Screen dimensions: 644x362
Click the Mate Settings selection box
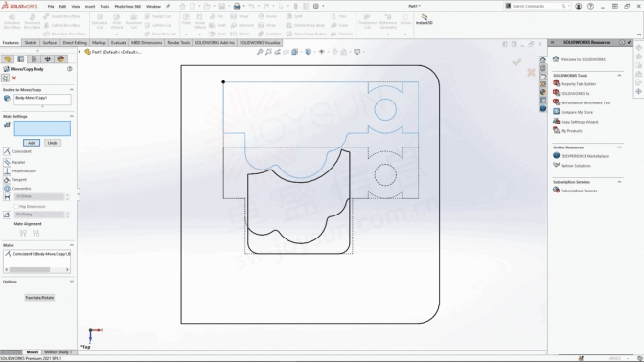pos(42,128)
